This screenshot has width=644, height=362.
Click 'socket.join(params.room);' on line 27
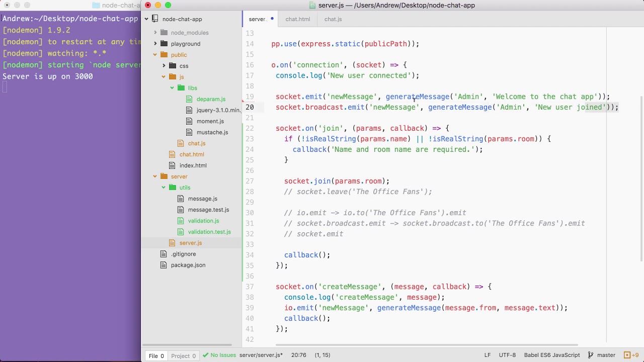337,181
